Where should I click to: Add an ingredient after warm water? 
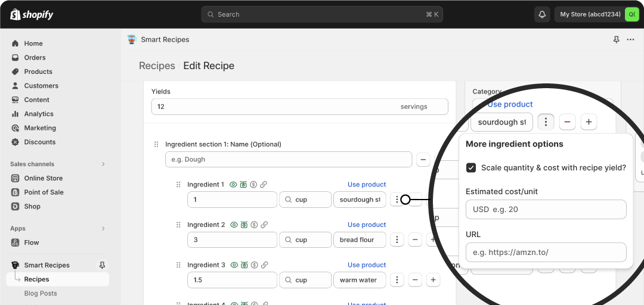433,280
